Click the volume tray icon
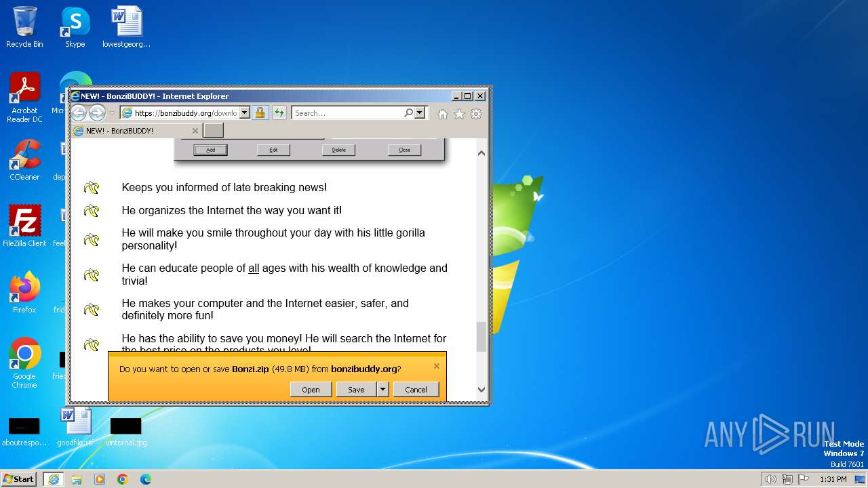 770,479
